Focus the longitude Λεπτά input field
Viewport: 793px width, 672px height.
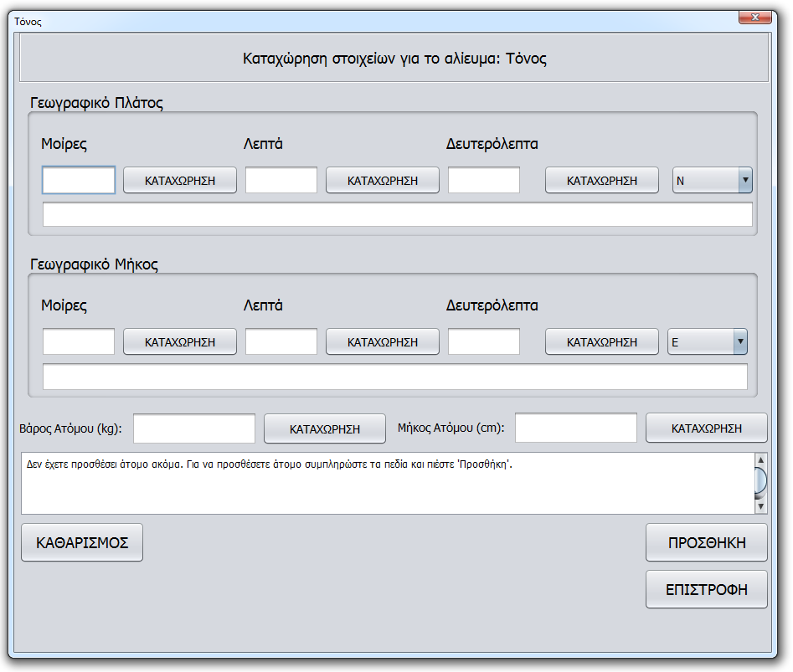[x=281, y=341]
